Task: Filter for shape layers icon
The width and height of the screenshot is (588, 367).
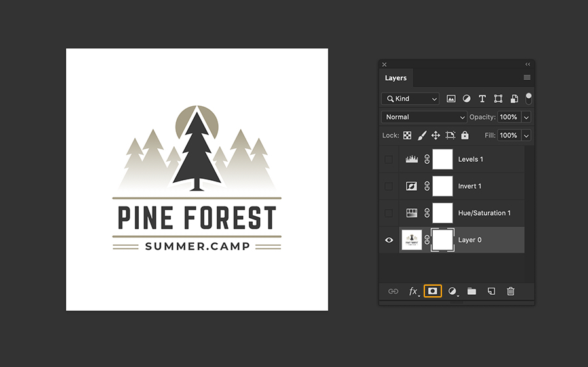Action: click(498, 99)
